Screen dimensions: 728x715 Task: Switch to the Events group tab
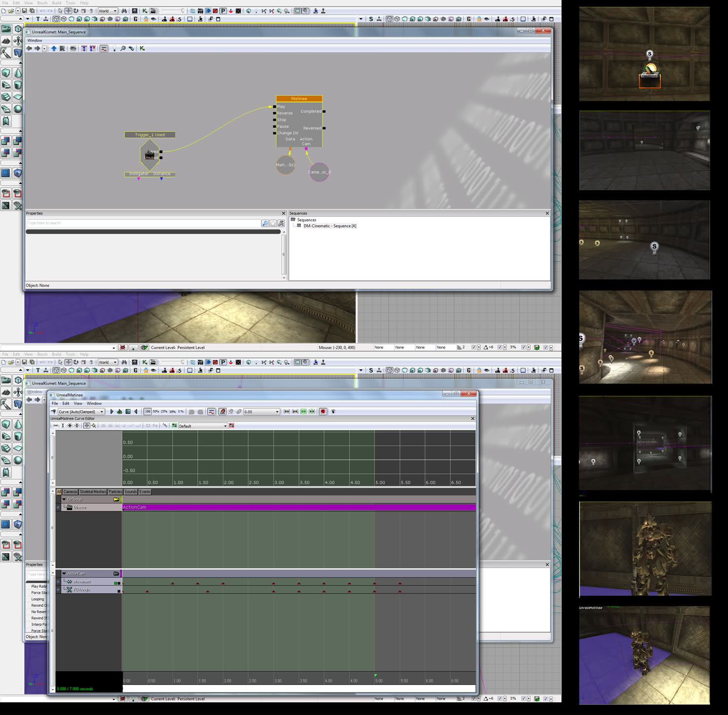coord(145,492)
